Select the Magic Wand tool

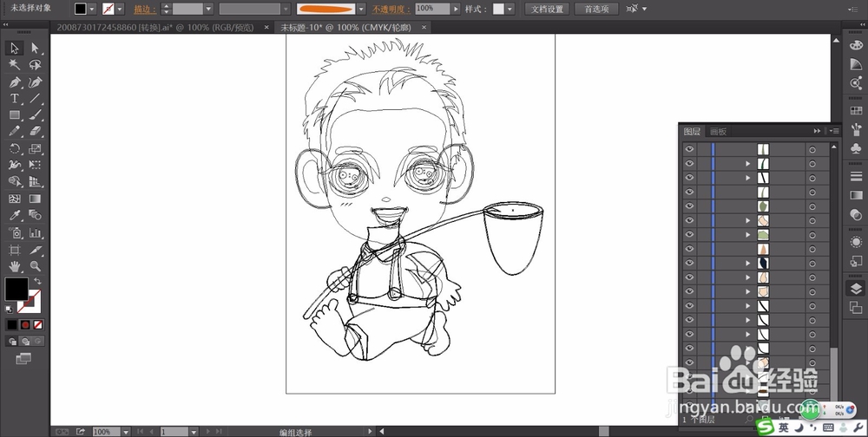point(15,65)
